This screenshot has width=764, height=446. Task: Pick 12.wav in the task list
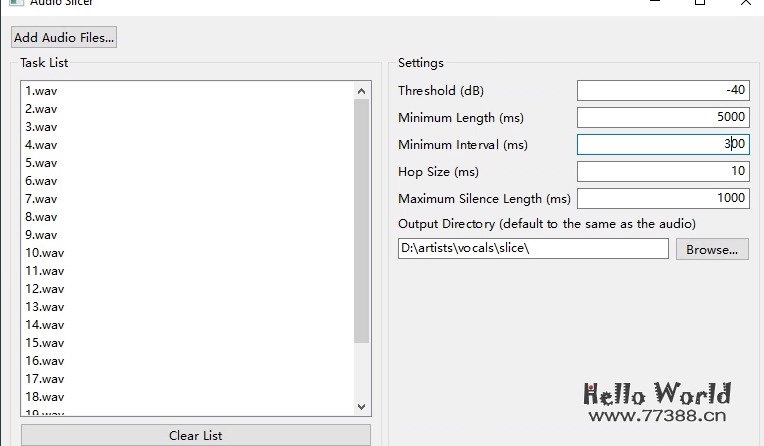coord(45,289)
